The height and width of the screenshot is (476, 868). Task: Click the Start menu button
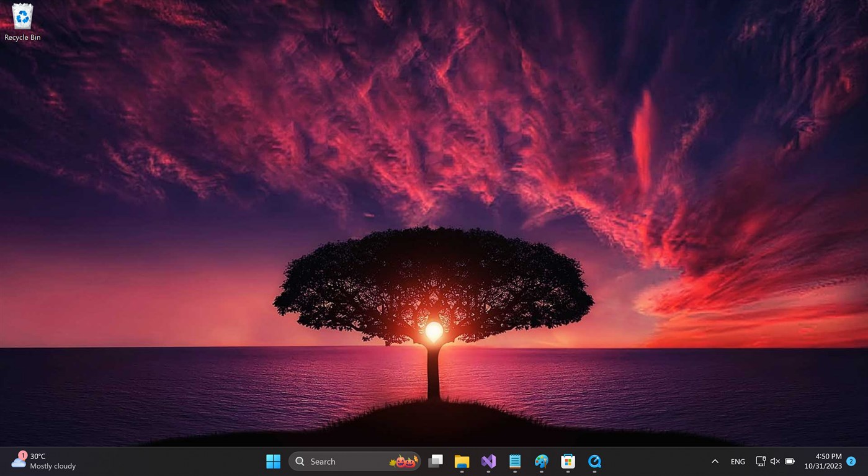pyautogui.click(x=273, y=461)
